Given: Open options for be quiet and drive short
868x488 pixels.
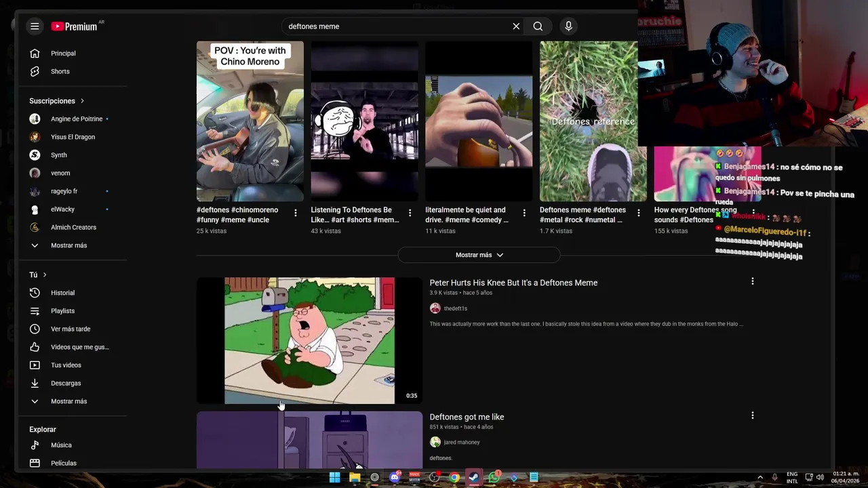Looking at the screenshot, I should click(x=524, y=213).
